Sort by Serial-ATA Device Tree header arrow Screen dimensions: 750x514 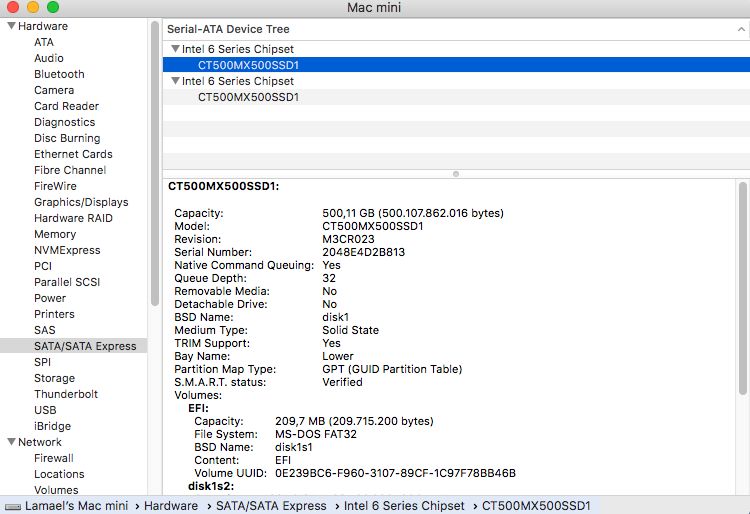click(741, 29)
